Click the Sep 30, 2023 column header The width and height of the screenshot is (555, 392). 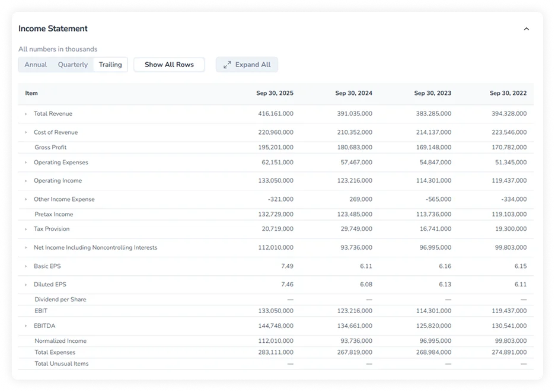[x=432, y=93]
